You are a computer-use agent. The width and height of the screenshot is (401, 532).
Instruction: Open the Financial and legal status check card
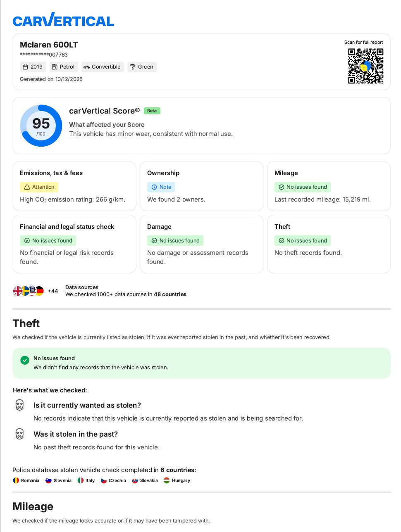point(74,244)
